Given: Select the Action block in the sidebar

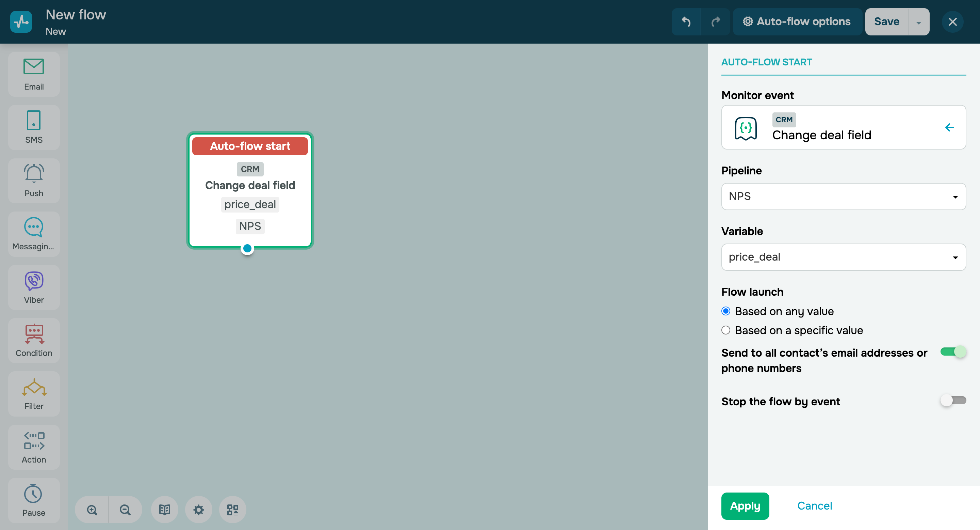Looking at the screenshot, I should click(33, 447).
